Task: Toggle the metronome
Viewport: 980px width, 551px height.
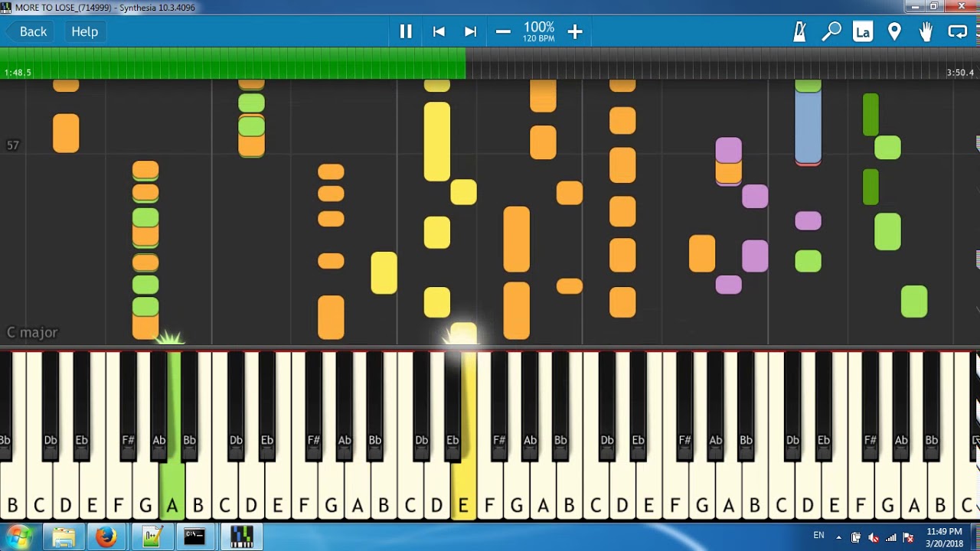Action: (x=800, y=31)
